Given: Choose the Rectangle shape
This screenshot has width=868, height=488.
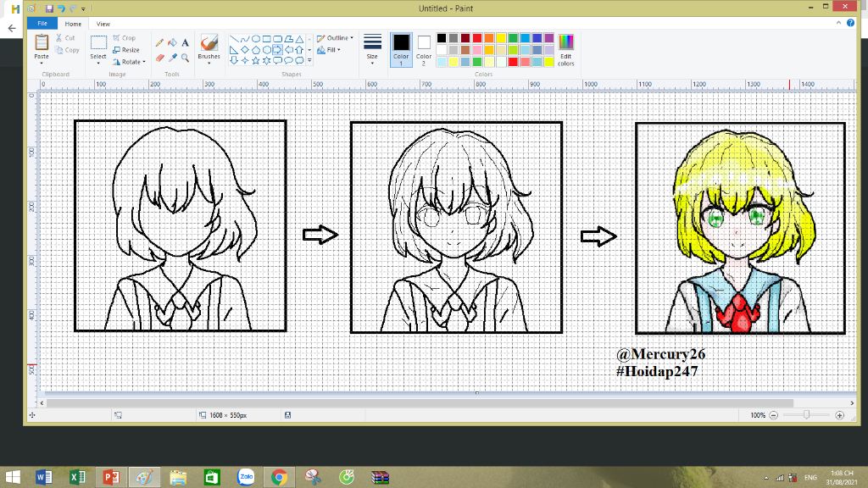Looking at the screenshot, I should [267, 39].
